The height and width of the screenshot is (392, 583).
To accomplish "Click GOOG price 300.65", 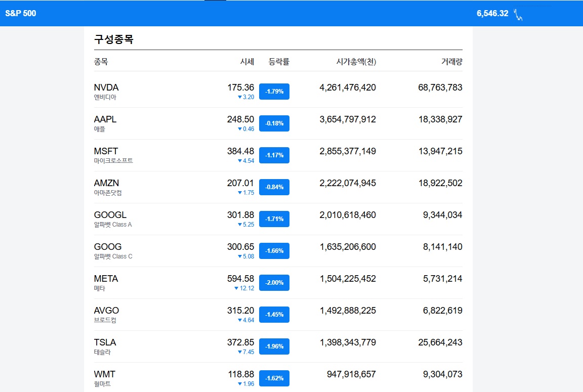I will pyautogui.click(x=240, y=247).
